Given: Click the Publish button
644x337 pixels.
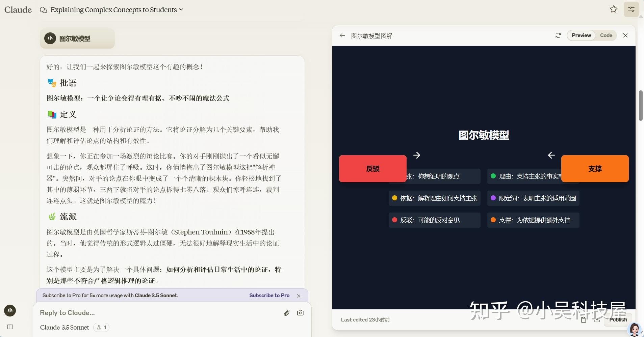Looking at the screenshot, I should (x=618, y=319).
